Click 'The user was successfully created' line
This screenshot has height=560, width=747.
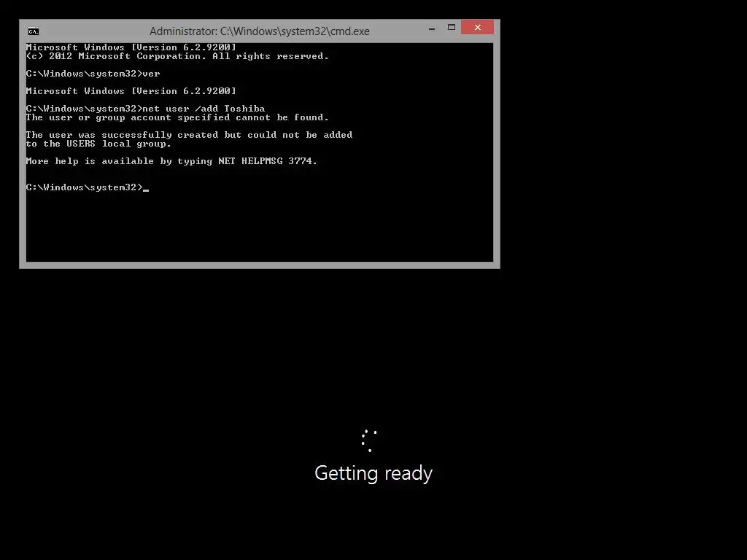click(189, 135)
